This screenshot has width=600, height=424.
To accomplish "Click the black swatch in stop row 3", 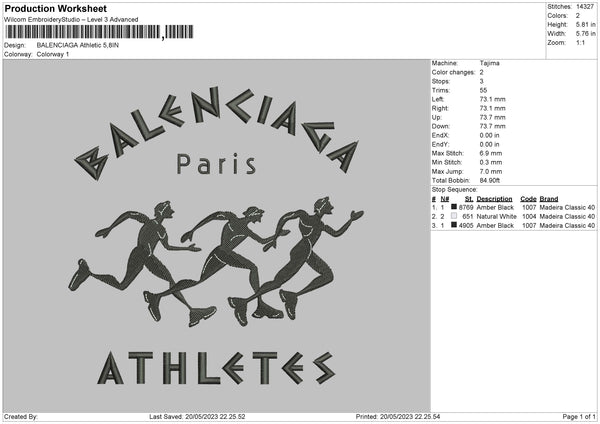I will (x=454, y=225).
